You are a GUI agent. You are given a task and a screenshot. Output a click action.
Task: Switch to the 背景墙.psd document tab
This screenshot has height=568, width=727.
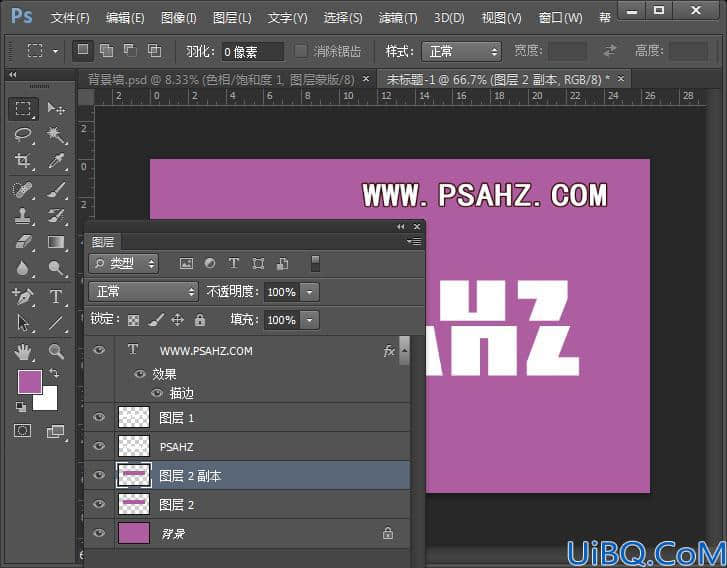(x=221, y=80)
